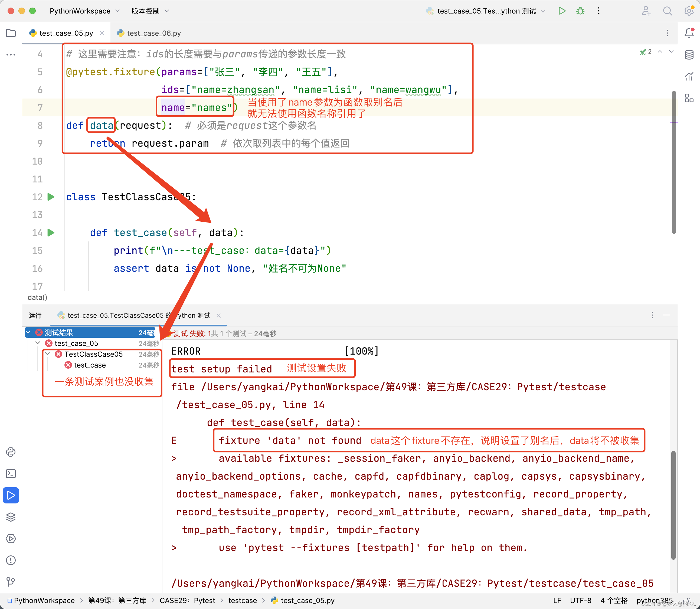
Task: Click 'fixture 'data' not found' in the console
Action: point(290,440)
